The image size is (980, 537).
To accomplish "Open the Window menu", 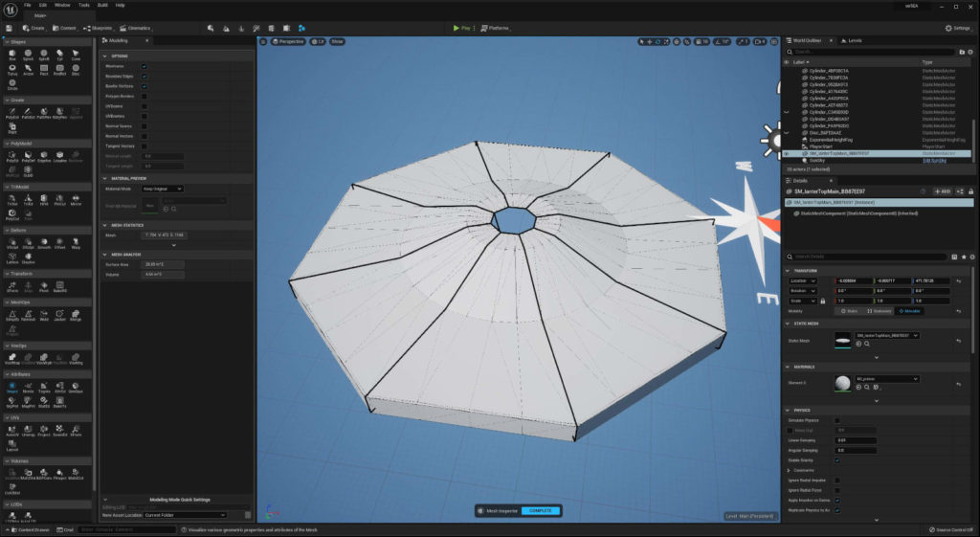I will (62, 5).
